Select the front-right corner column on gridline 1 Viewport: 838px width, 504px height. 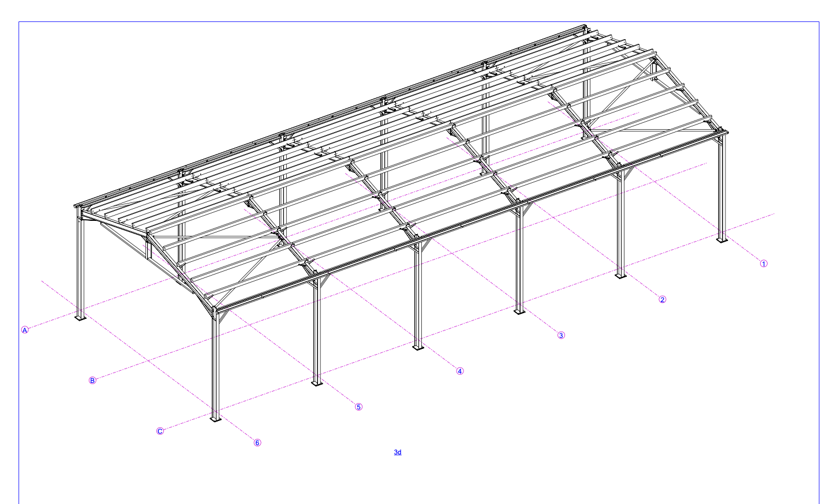coord(722,190)
